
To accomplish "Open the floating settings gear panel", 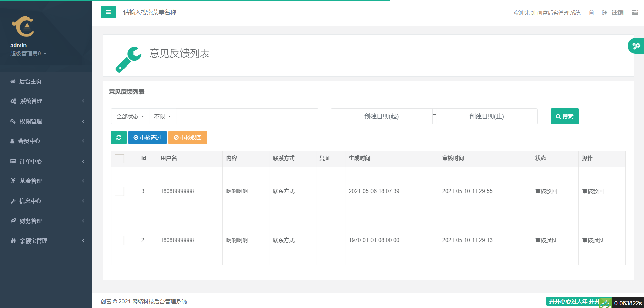I will [636, 46].
